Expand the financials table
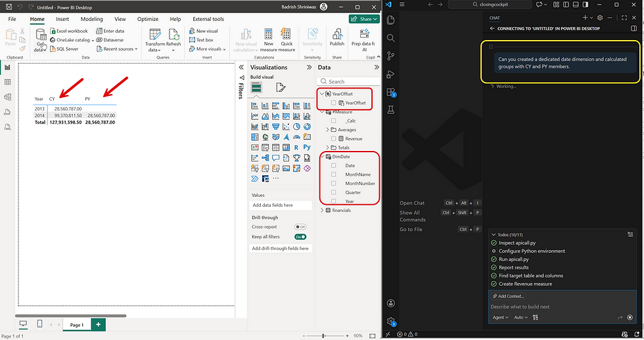The height and width of the screenshot is (340, 644). (x=322, y=211)
